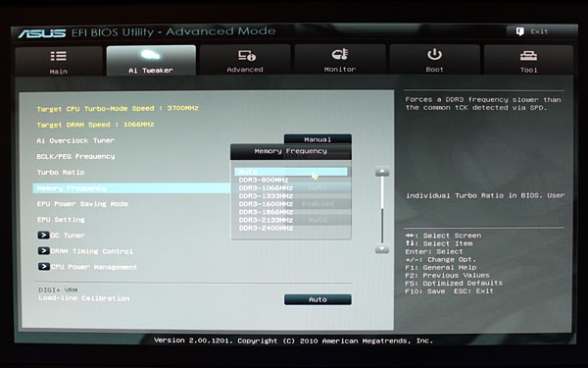Open the Monitor thermometer icon tab
Viewport: 588px width, 368px height.
click(340, 55)
